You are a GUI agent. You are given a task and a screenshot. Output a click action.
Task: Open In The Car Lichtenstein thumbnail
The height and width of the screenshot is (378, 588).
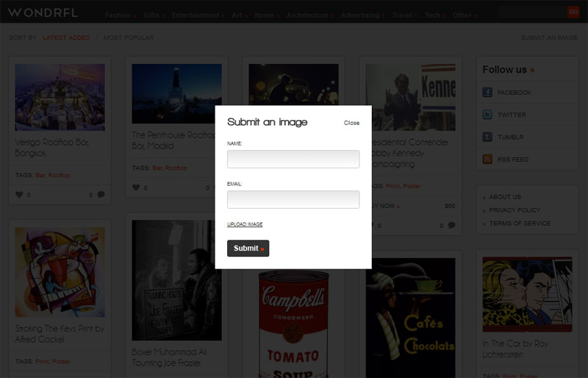pos(527,294)
